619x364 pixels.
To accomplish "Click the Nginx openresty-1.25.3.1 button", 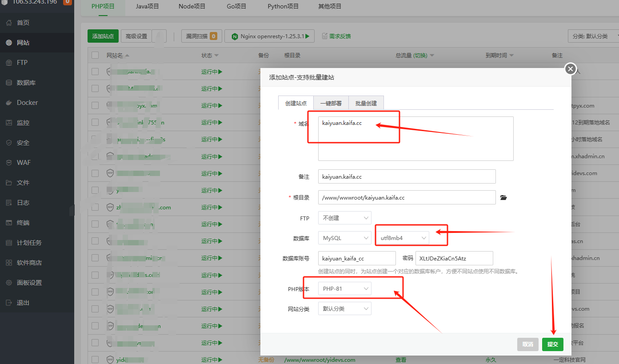I will pyautogui.click(x=270, y=36).
